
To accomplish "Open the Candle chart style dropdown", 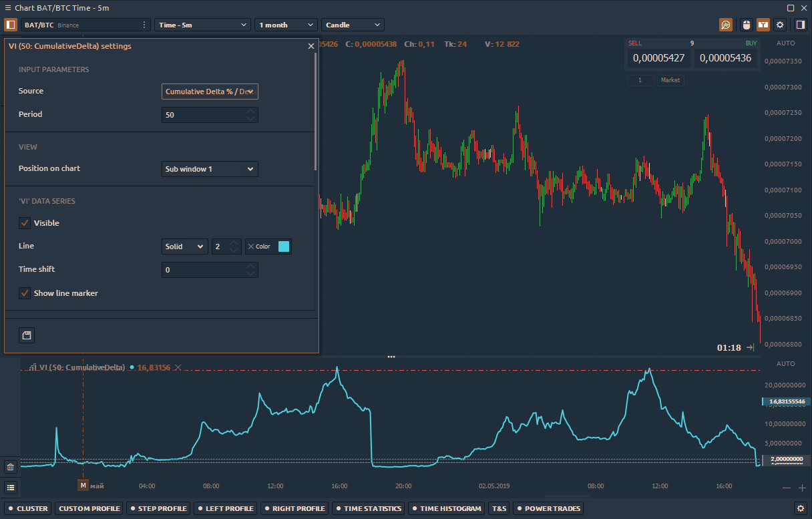I will (353, 25).
